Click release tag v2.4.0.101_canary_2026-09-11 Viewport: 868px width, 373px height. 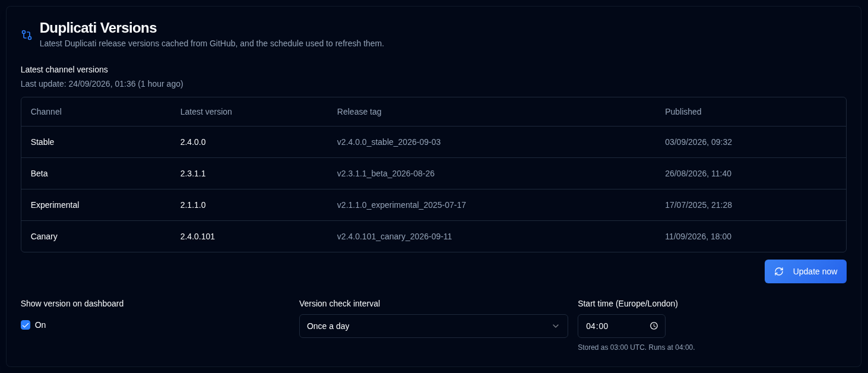pos(395,236)
